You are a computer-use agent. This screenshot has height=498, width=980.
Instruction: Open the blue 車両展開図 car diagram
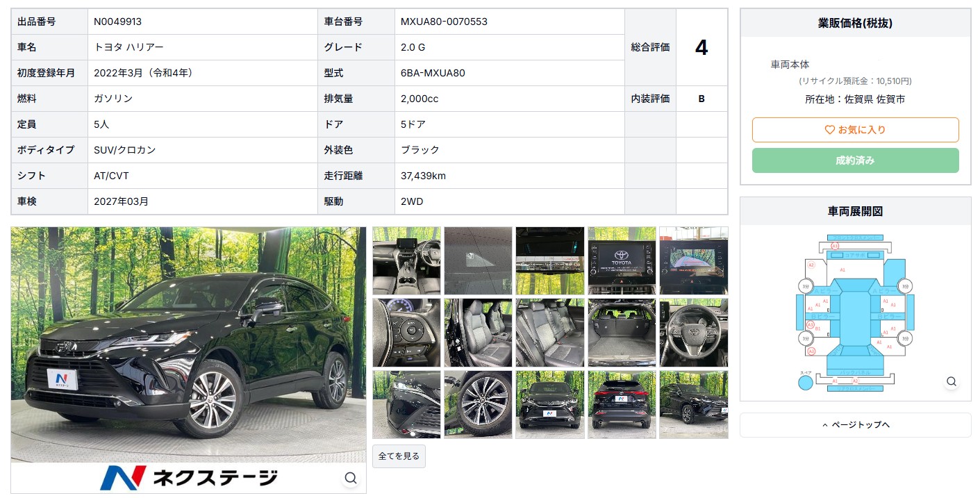point(854,313)
